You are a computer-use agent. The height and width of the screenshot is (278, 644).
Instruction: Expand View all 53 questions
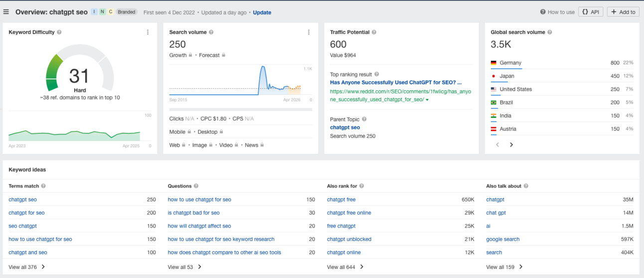[x=185, y=267]
